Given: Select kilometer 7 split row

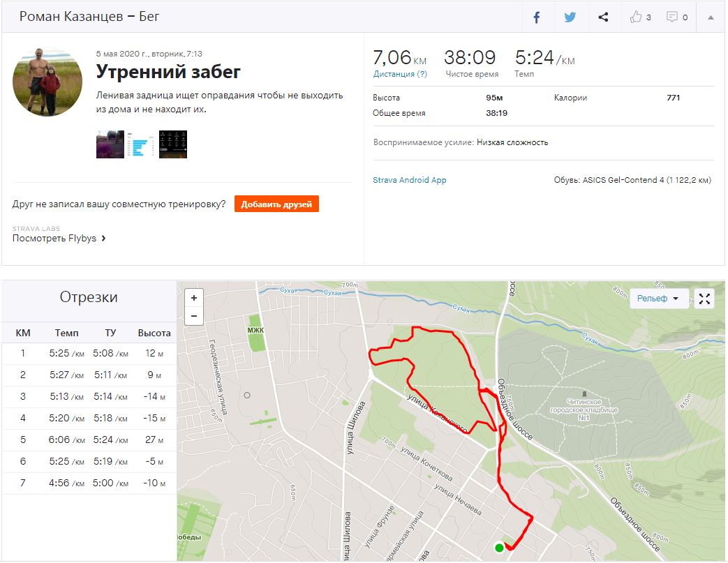Looking at the screenshot, I should tap(89, 483).
